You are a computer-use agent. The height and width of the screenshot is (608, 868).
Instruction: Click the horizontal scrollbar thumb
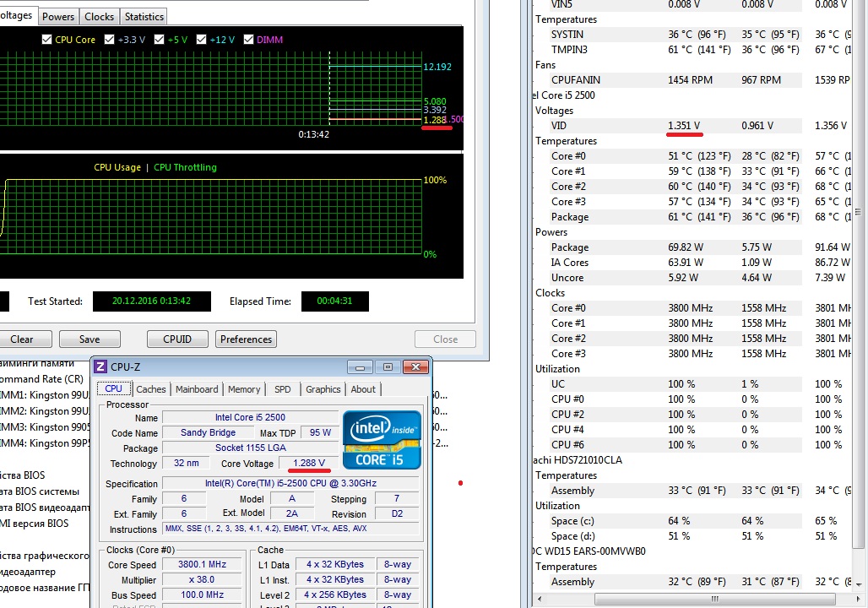(714, 599)
